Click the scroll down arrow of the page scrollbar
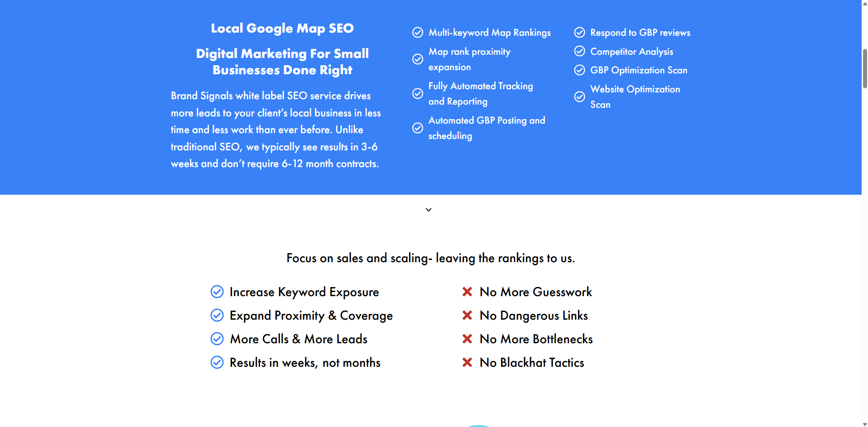868x427 pixels. pos(865,424)
